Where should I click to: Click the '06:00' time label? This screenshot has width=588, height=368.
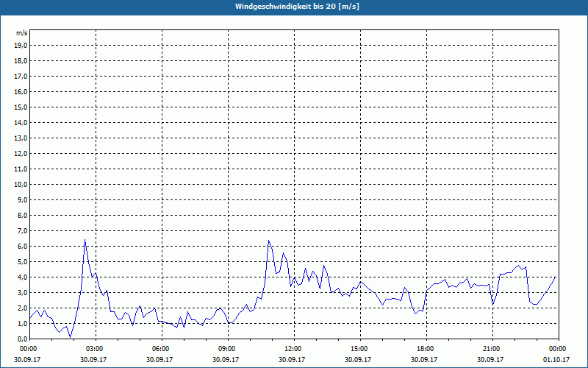[x=160, y=349]
